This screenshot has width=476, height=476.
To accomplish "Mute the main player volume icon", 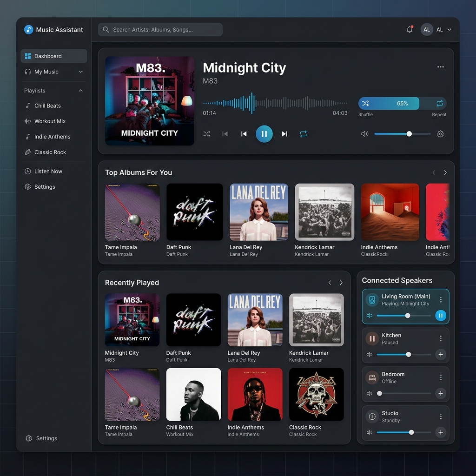I will 364,134.
